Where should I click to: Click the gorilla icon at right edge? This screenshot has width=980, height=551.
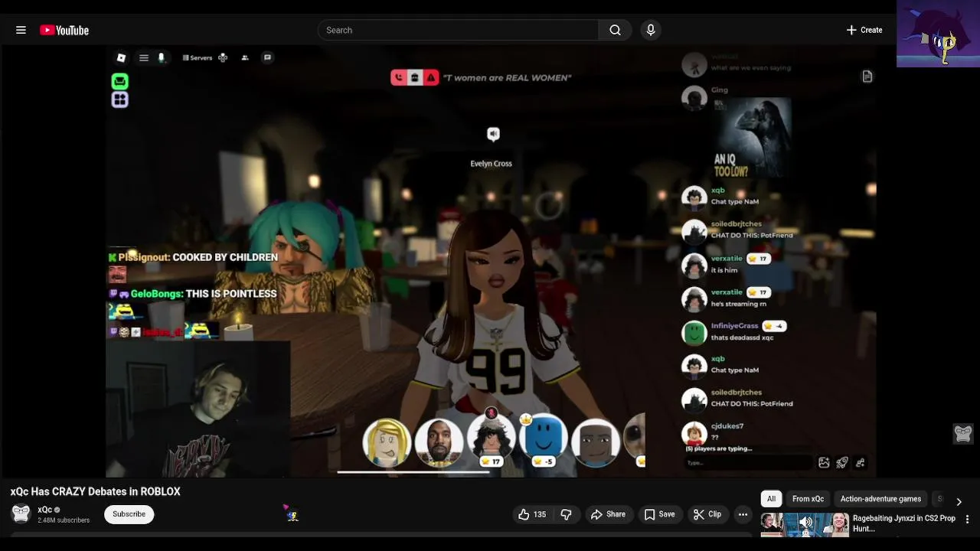[963, 433]
